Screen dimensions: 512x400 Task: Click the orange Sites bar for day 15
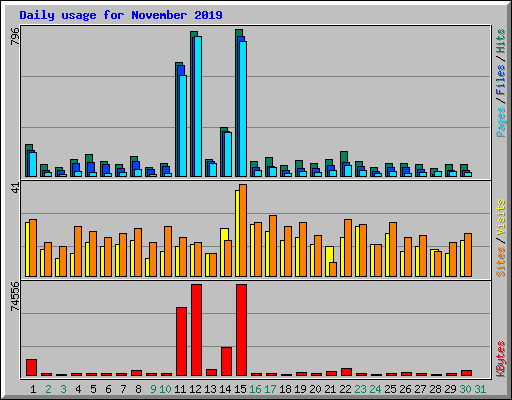click(243, 231)
